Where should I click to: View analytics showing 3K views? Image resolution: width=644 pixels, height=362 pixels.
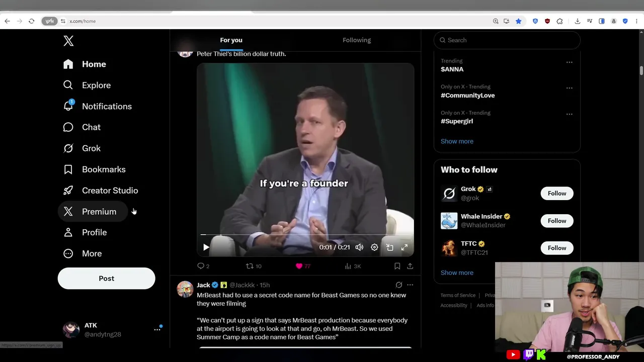pyautogui.click(x=353, y=266)
